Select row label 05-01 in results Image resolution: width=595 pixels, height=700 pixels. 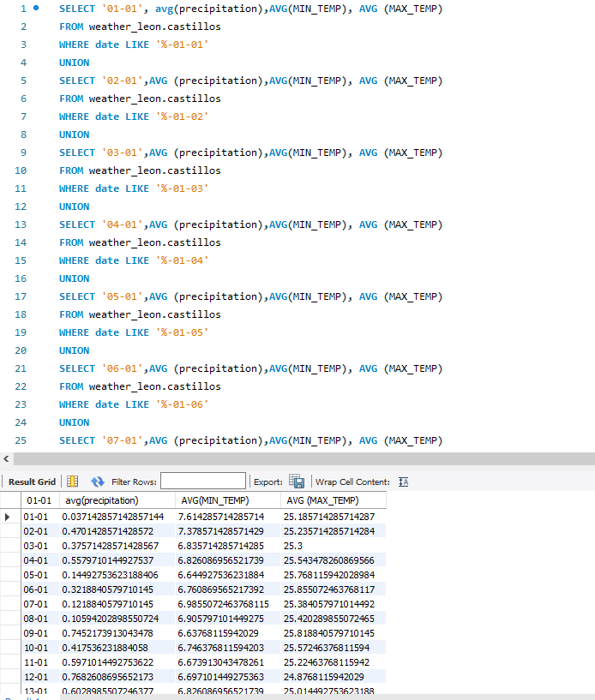coord(36,575)
